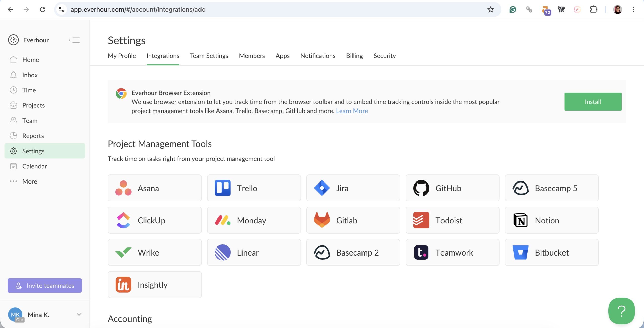Click the MK user avatar
The image size is (644, 328).
[15, 315]
